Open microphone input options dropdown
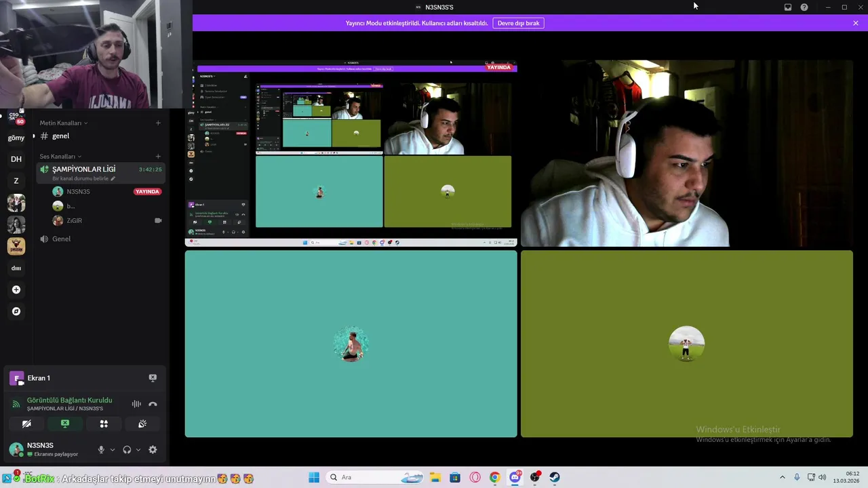 (113, 449)
